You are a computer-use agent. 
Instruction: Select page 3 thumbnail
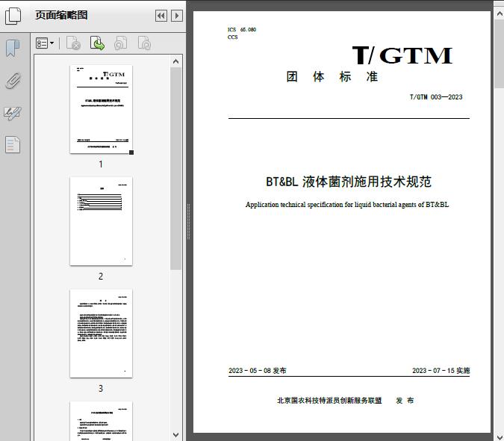pos(101,333)
